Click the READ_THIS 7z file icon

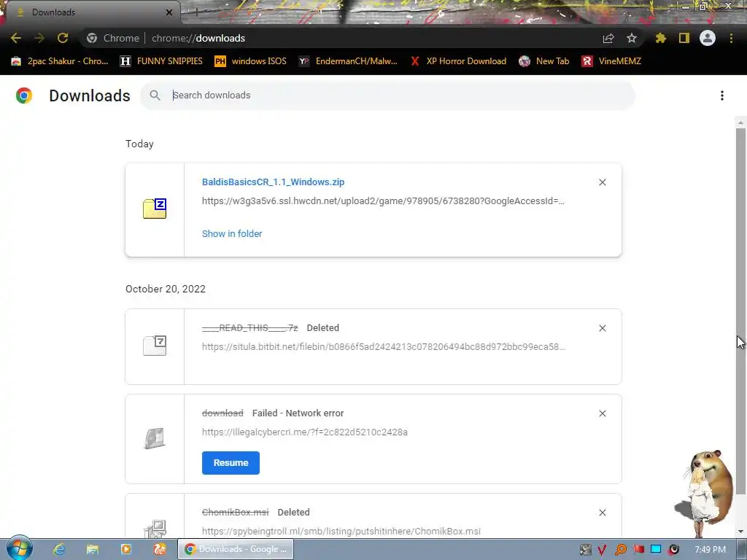point(155,346)
